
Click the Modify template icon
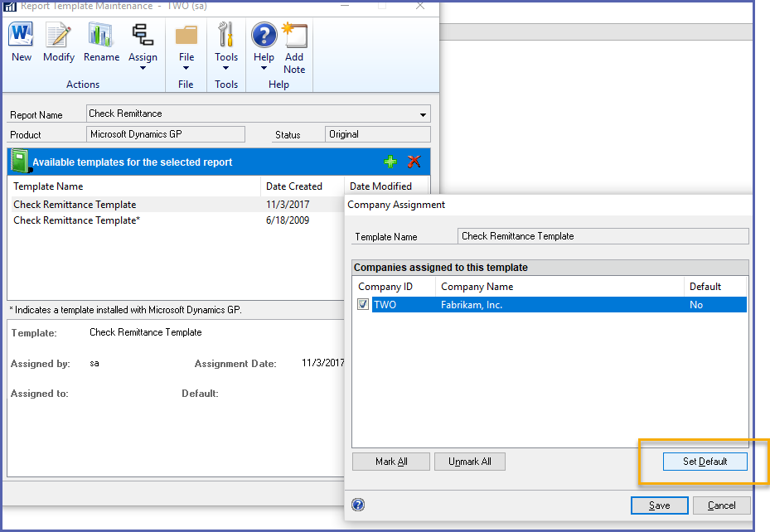pyautogui.click(x=59, y=34)
